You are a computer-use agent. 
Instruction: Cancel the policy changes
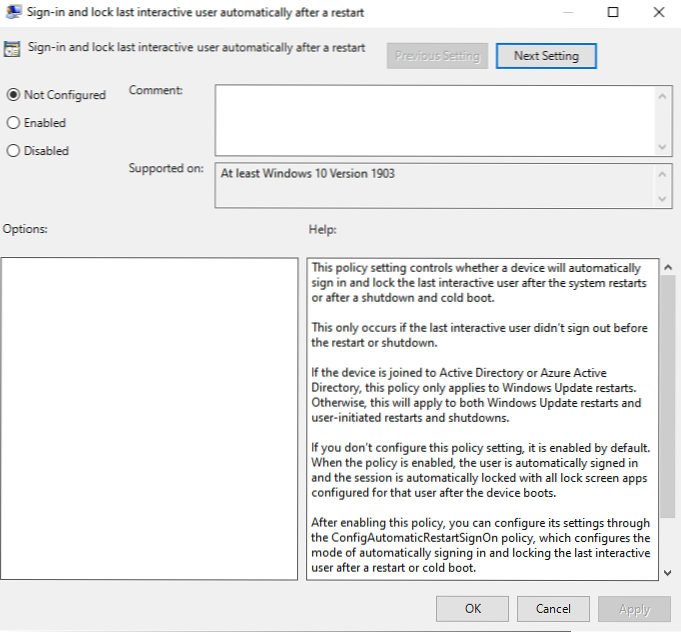tap(553, 608)
